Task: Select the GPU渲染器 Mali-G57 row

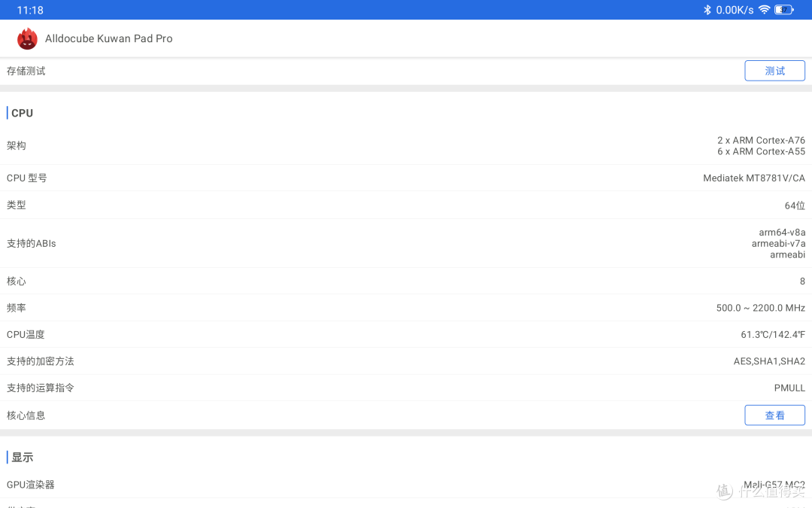Action: click(406, 485)
